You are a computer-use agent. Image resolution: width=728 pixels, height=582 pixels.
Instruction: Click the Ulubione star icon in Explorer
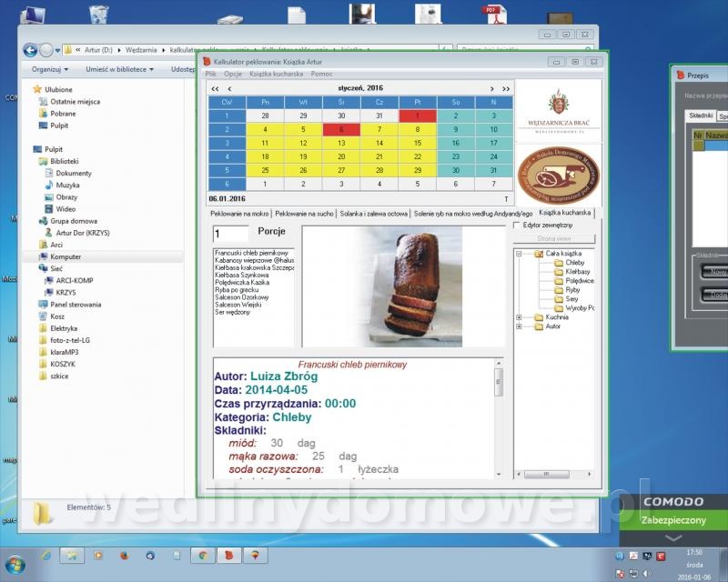point(37,89)
